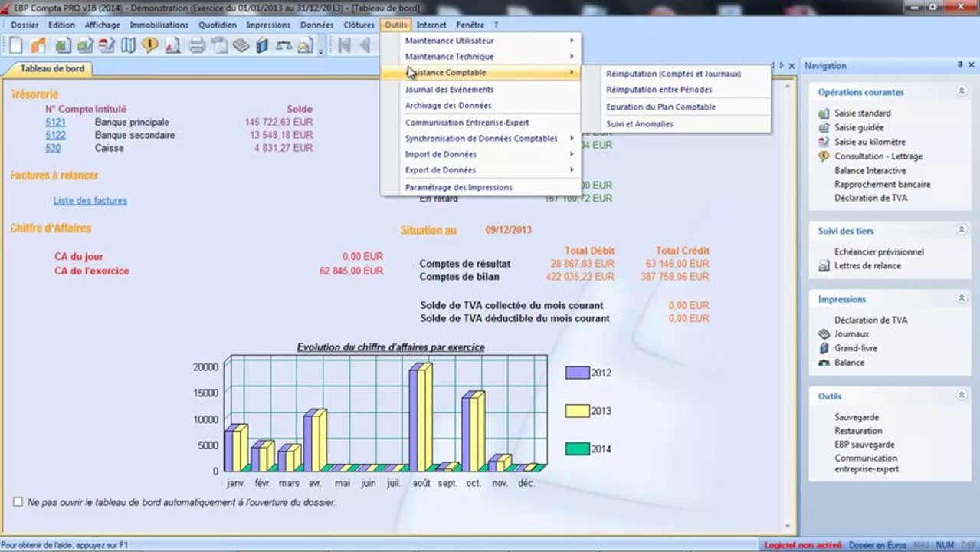Open account 5122 link
The width and height of the screenshot is (980, 552).
55,136
